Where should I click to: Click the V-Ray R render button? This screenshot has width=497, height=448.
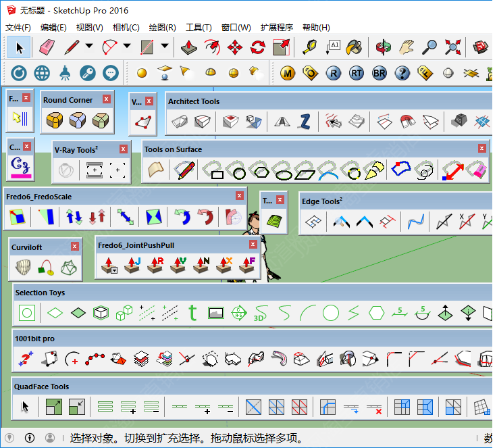(x=334, y=73)
